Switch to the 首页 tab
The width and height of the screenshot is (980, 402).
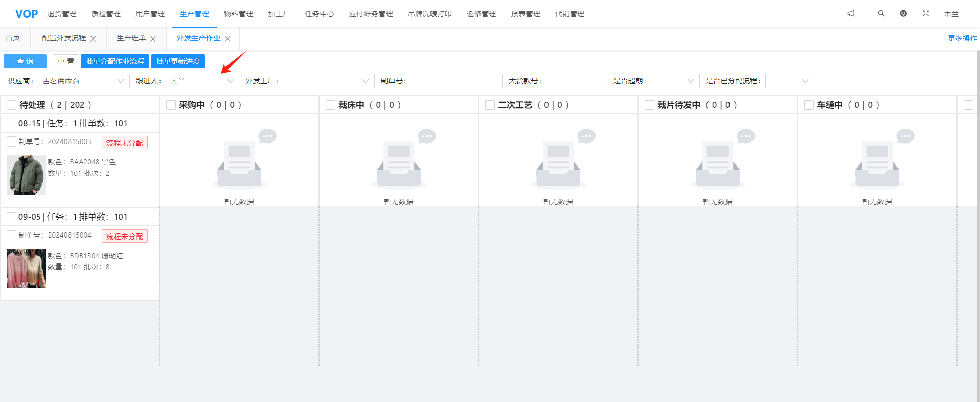(13, 38)
